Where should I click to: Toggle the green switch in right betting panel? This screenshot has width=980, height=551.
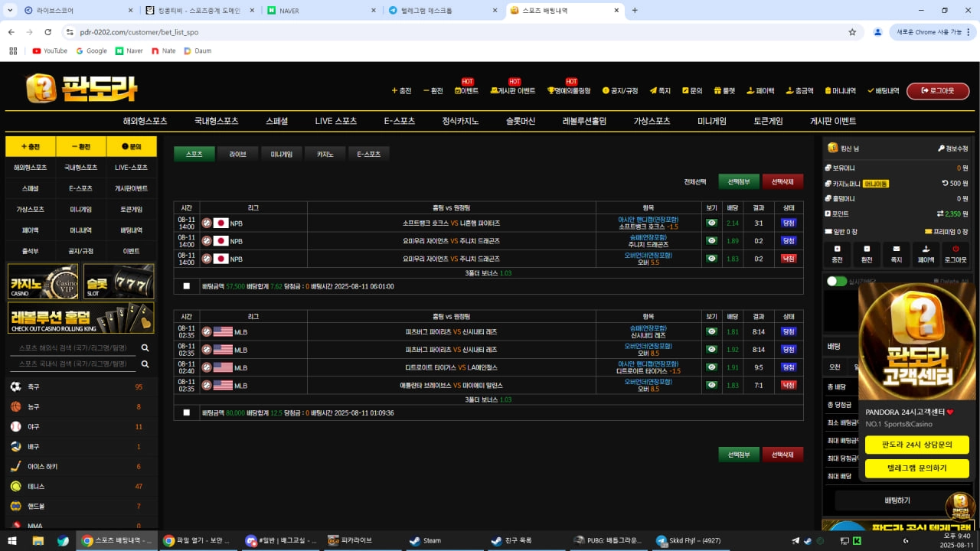click(x=837, y=282)
